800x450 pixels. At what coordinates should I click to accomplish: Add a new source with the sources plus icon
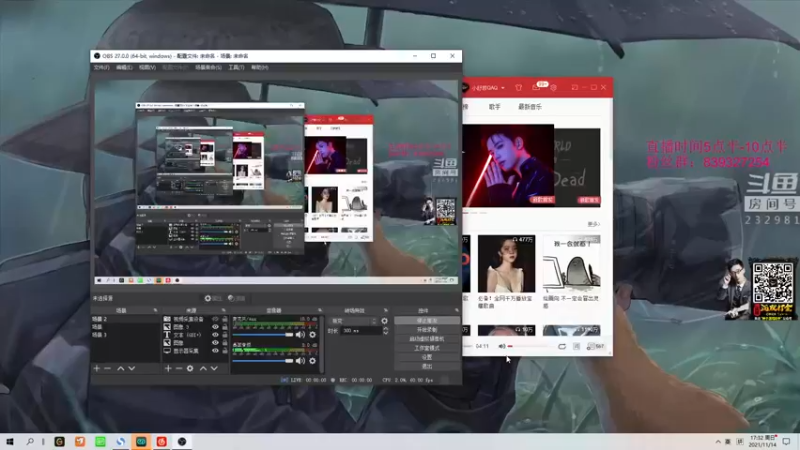point(168,368)
